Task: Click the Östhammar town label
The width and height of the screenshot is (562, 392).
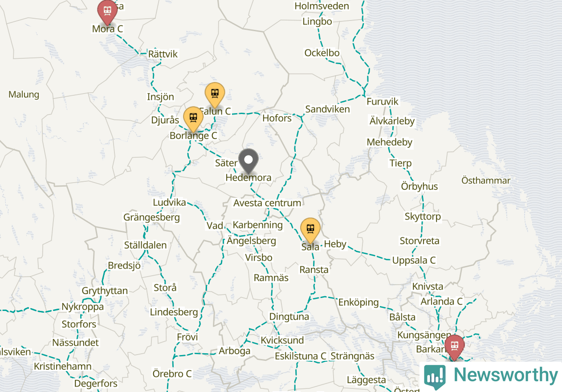Action: [486, 180]
